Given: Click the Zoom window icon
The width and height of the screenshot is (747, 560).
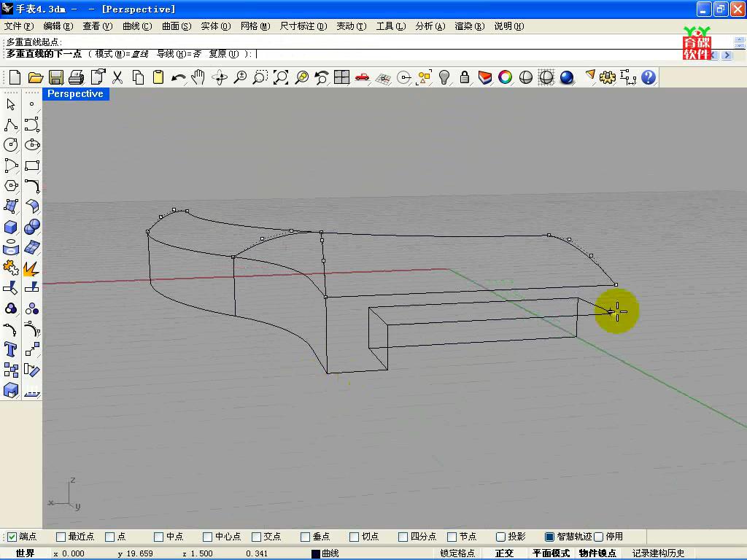Looking at the screenshot, I should (260, 77).
